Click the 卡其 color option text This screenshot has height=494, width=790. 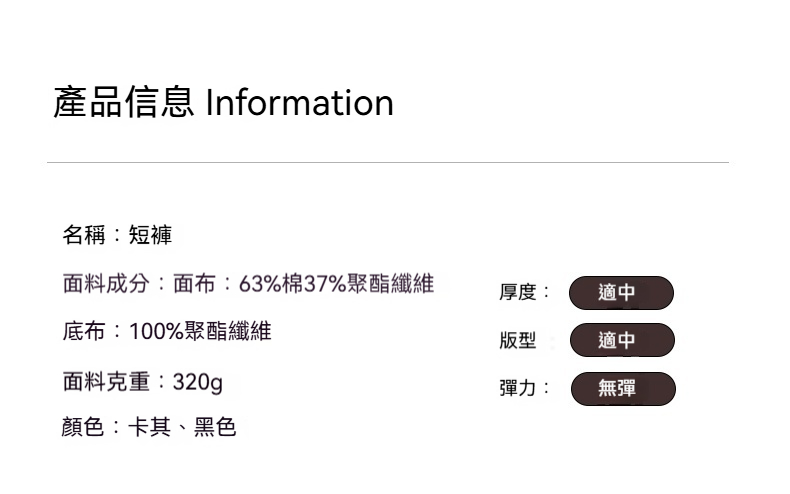pos(150,428)
